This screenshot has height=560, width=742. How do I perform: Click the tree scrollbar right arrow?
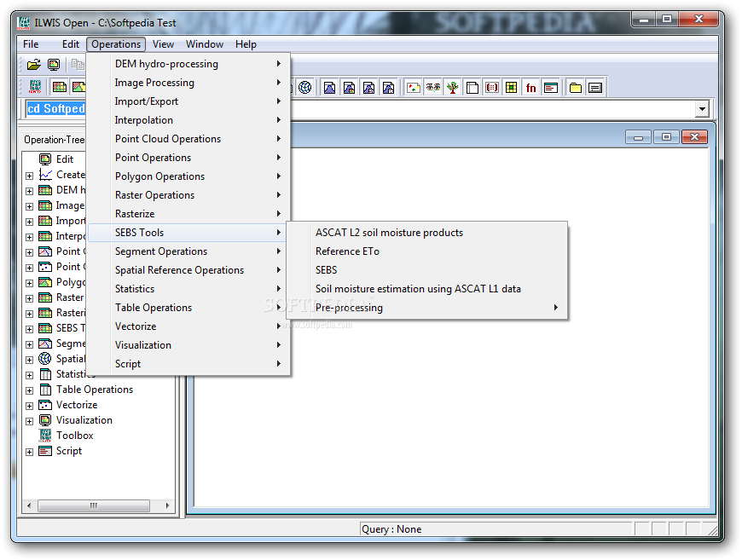click(x=167, y=505)
